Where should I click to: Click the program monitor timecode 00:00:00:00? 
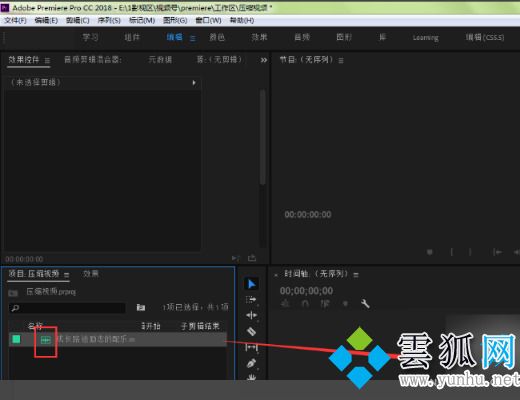click(308, 214)
